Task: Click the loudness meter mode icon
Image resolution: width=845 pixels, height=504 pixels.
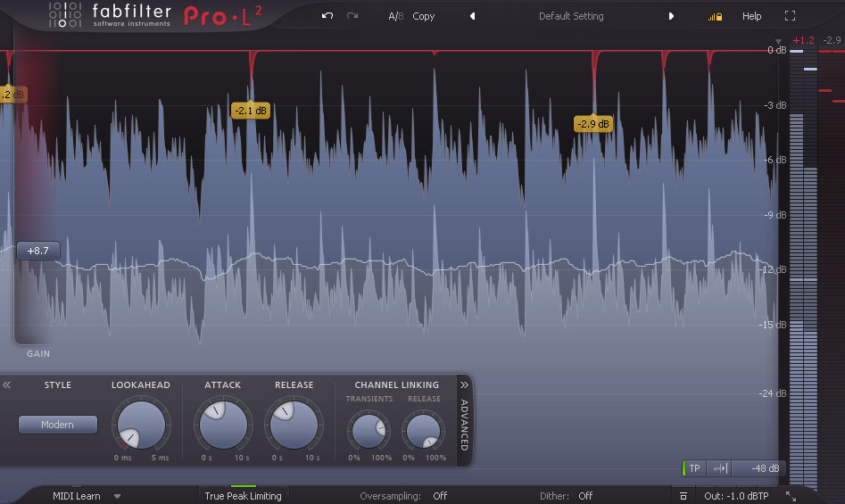Action: coord(720,468)
